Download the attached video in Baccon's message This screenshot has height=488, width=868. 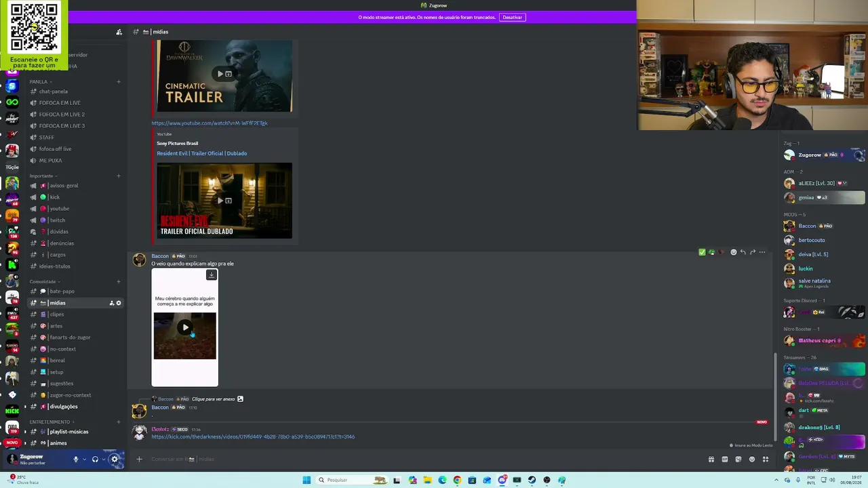coord(212,274)
